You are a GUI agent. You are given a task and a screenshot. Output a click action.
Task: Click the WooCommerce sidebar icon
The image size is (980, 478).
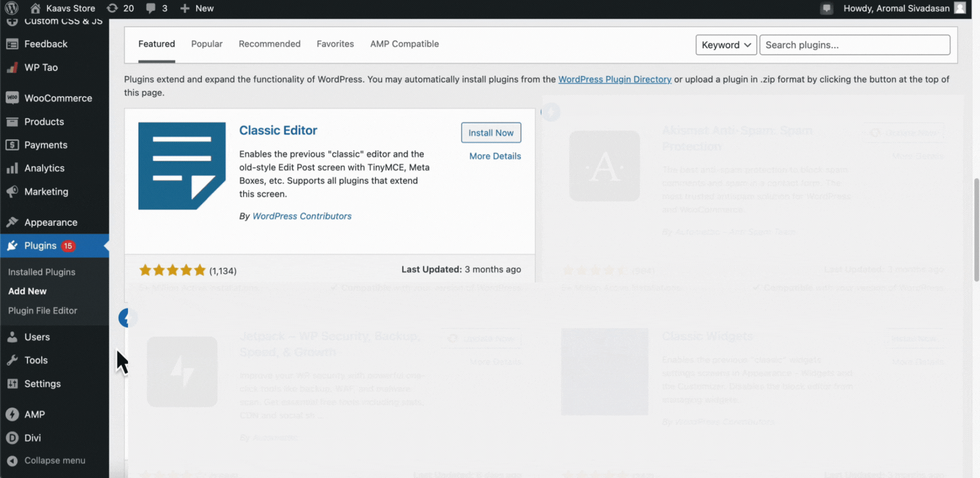click(12, 98)
